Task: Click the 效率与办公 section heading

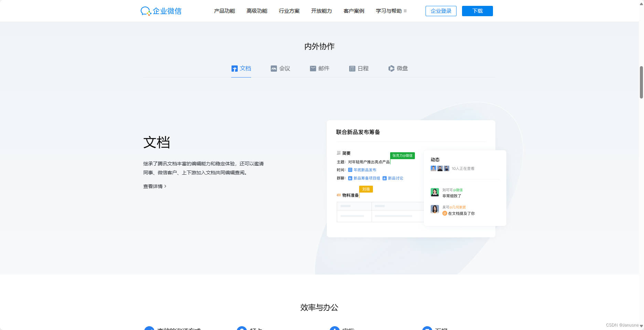Action: point(319,307)
